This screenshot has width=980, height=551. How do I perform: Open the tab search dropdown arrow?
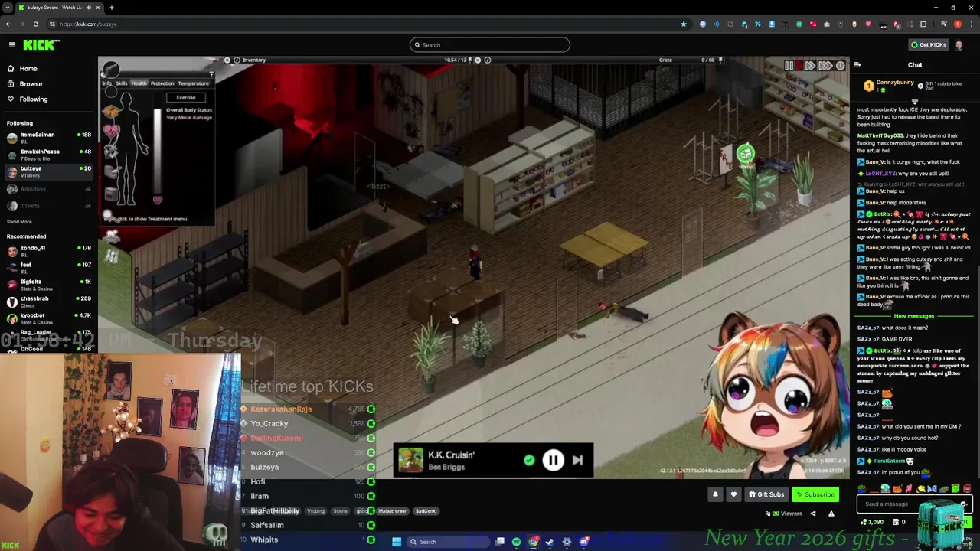tap(8, 8)
